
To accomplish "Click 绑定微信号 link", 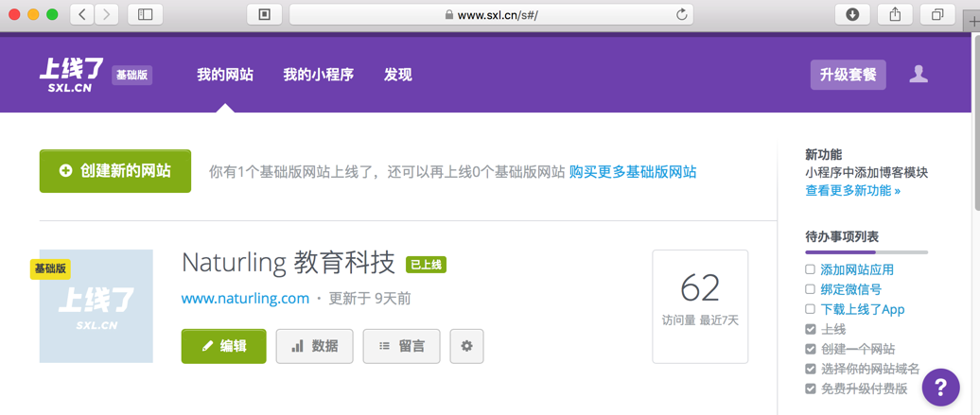I will [x=850, y=289].
